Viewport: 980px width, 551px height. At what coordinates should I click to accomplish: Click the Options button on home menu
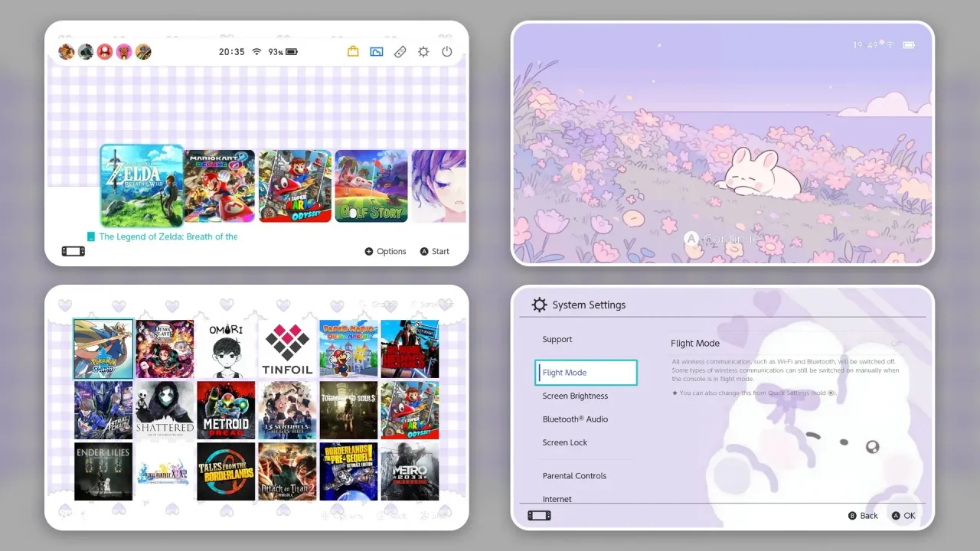click(385, 251)
